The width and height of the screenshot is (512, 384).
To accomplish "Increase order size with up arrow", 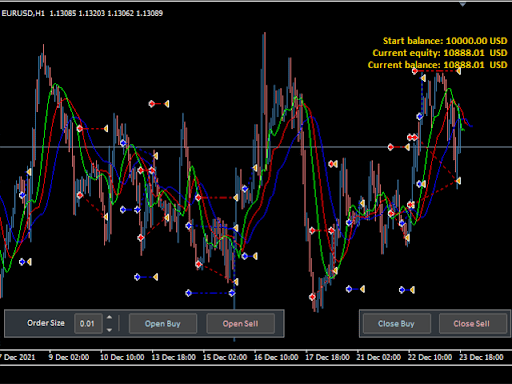I will coord(109,318).
